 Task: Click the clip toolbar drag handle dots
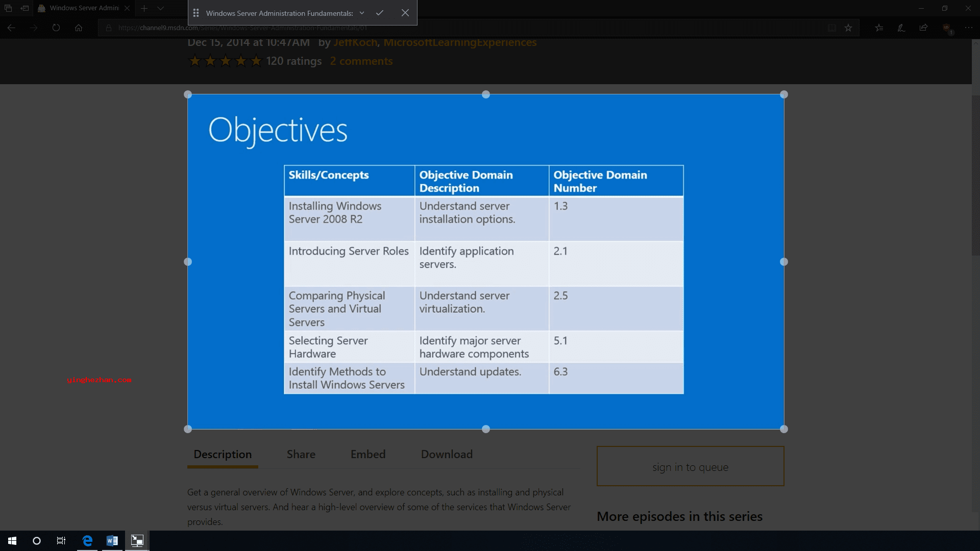point(196,13)
